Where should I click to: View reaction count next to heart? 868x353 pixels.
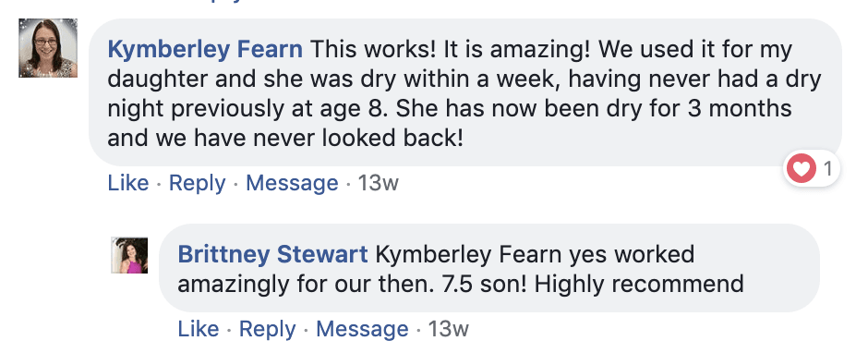pyautogui.click(x=827, y=168)
